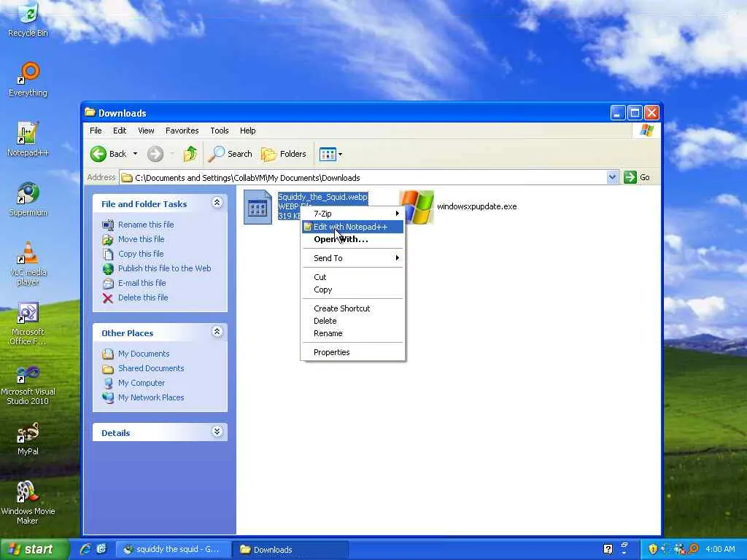Screen dimensions: 747x560
Task: Open the View menu
Action: pos(146,131)
